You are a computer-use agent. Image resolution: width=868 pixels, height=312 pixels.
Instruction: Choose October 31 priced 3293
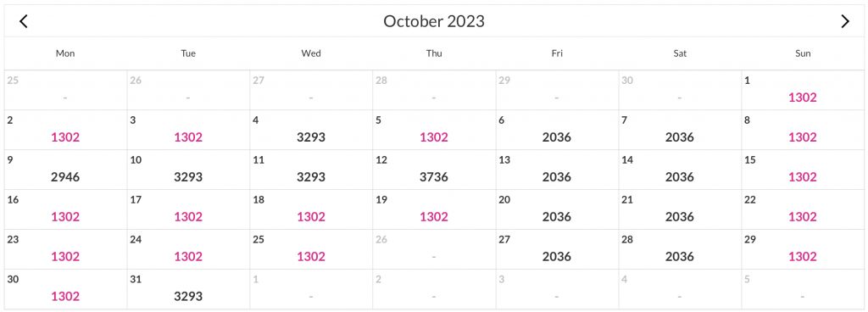[x=188, y=289]
